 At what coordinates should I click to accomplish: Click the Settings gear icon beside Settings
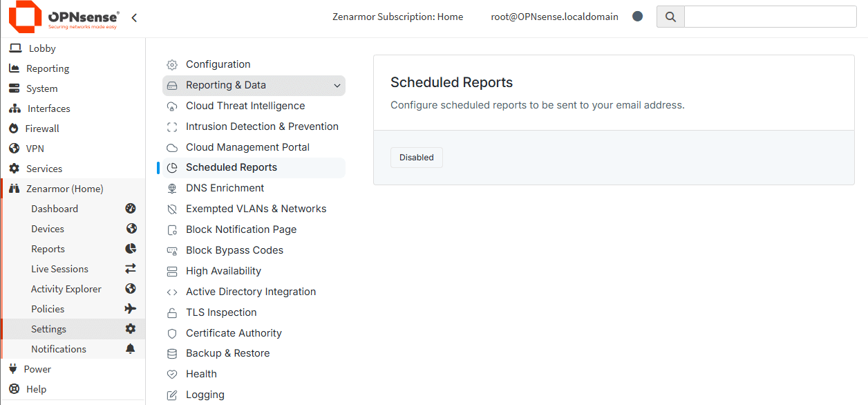coord(131,328)
